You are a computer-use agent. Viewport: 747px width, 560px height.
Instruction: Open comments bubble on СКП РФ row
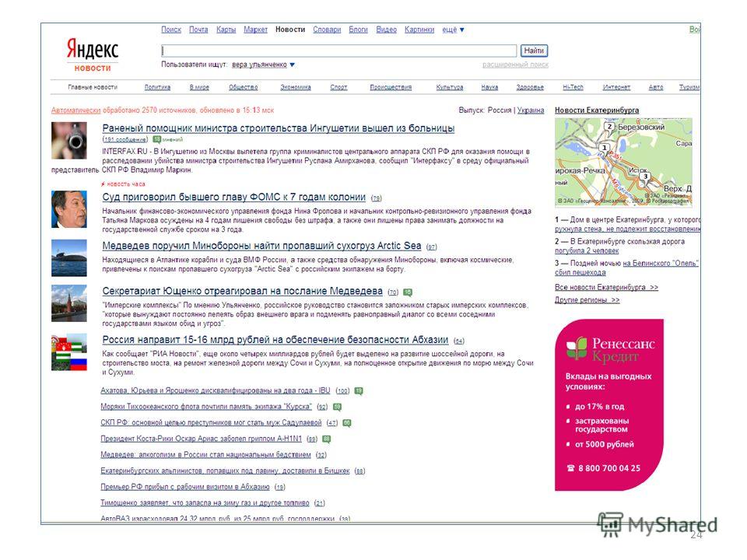pyautogui.click(x=347, y=423)
